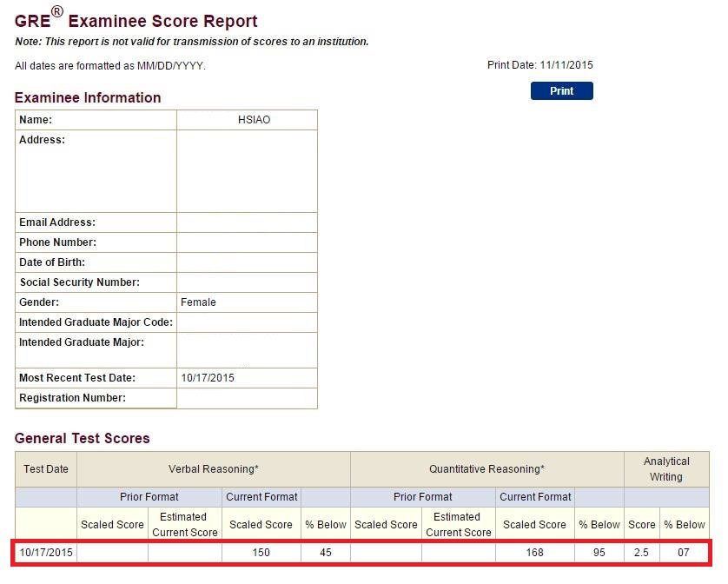Click the 'Quantitative Reasoning*' column header

point(487,468)
